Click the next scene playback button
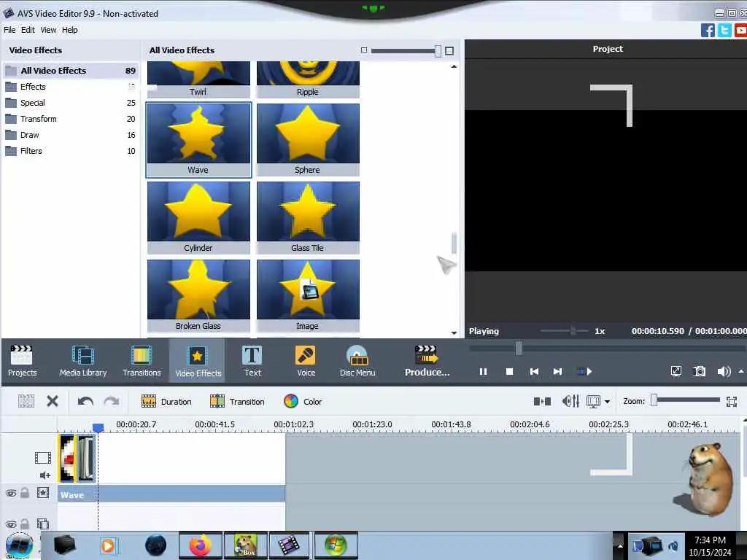 point(584,371)
